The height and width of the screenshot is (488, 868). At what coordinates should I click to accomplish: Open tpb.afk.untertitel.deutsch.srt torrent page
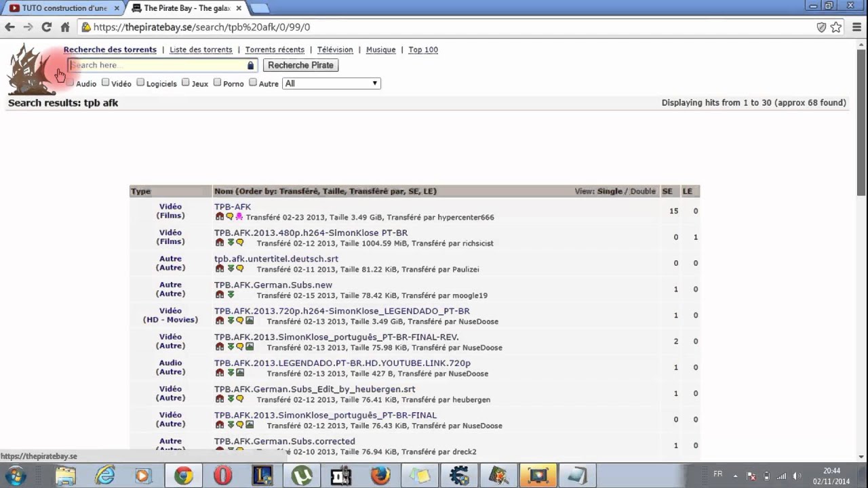276,259
